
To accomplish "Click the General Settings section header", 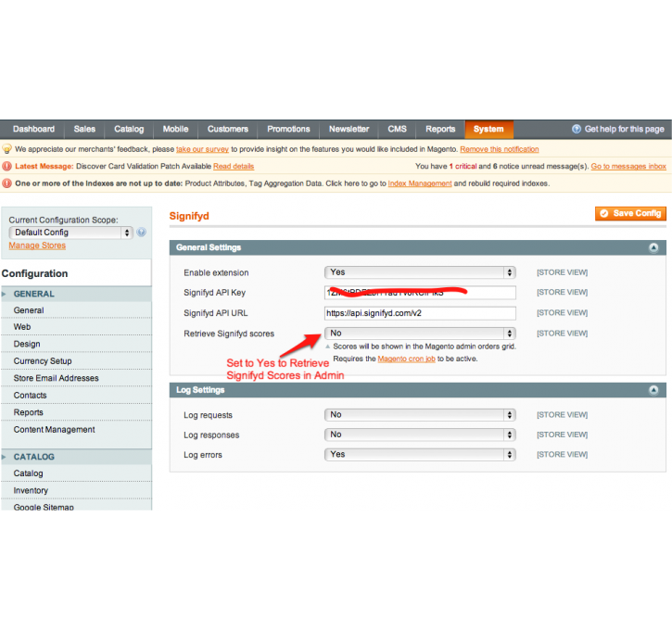I will pos(418,247).
